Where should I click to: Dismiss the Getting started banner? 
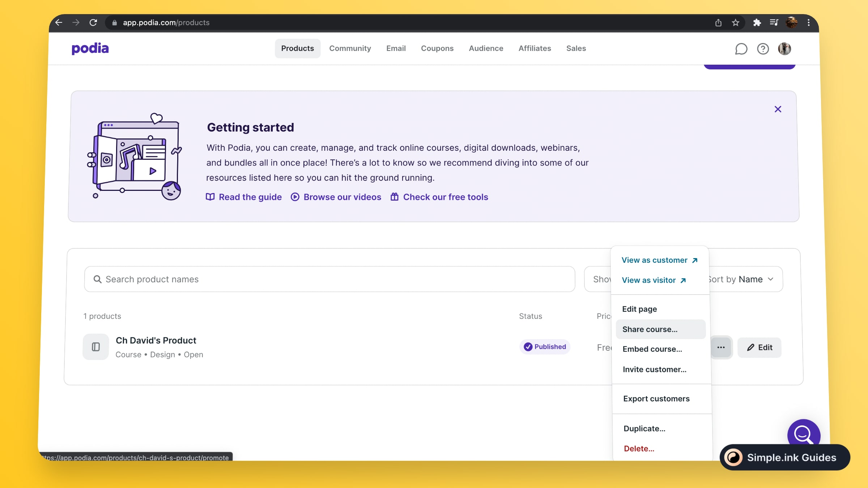tap(778, 109)
